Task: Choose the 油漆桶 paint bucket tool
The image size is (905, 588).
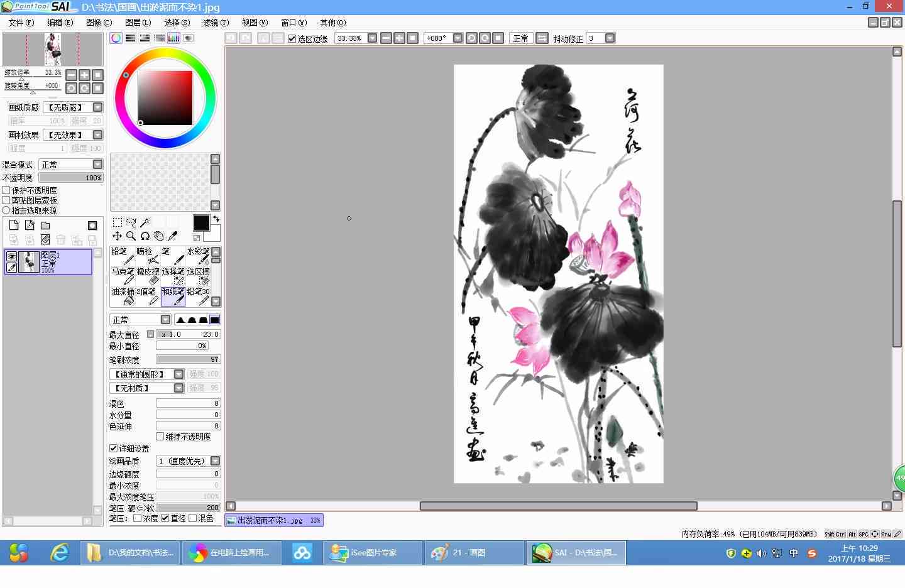Action: pos(123,297)
